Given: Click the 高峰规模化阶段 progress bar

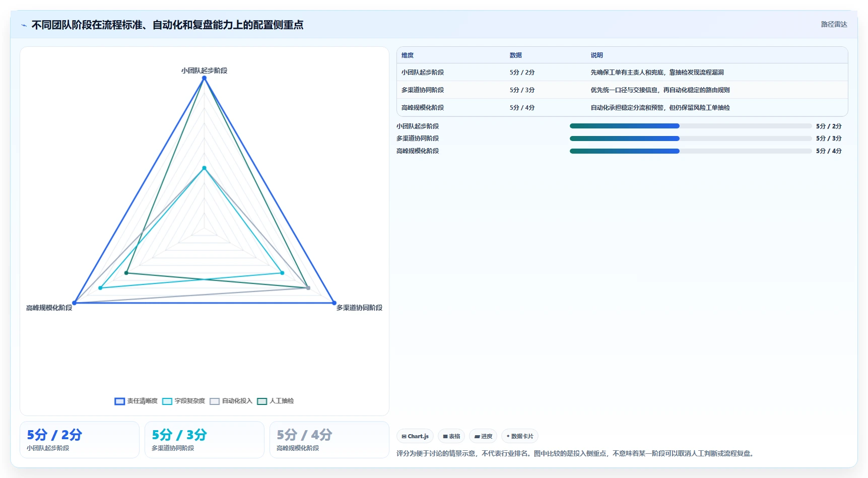Looking at the screenshot, I should [690, 151].
